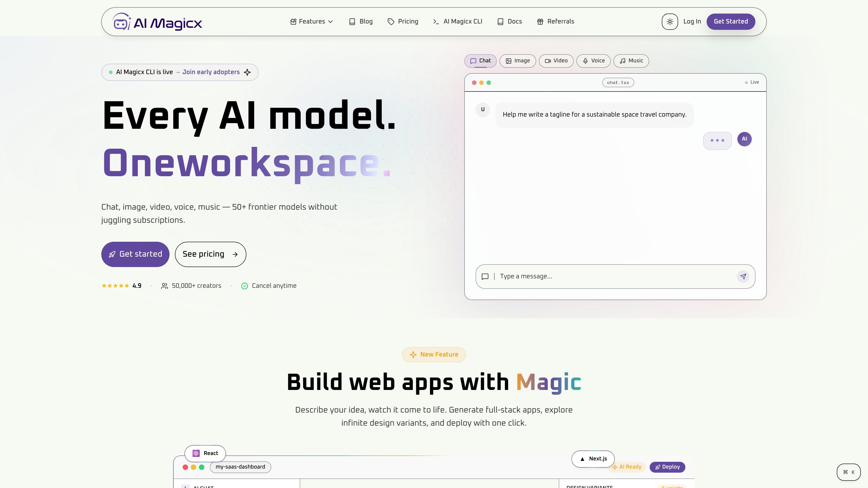Click the Log In link

pos(692,21)
